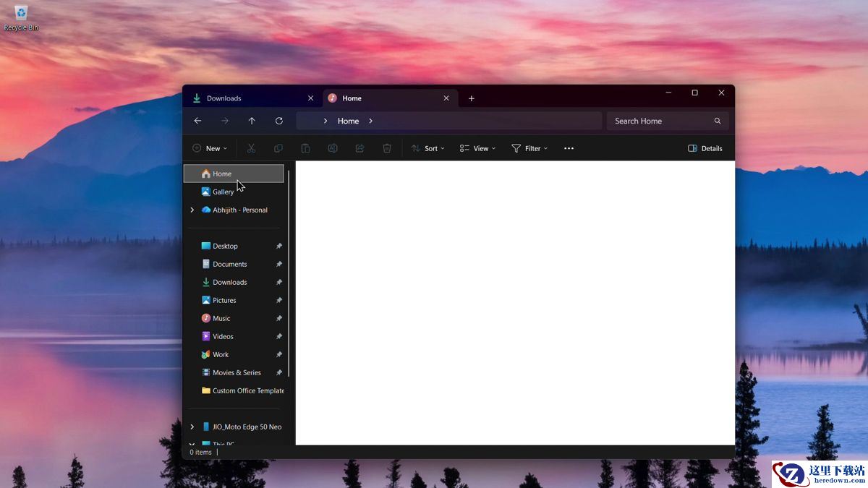This screenshot has height=488, width=868.
Task: Click the Search Home input field
Action: [x=658, y=121]
